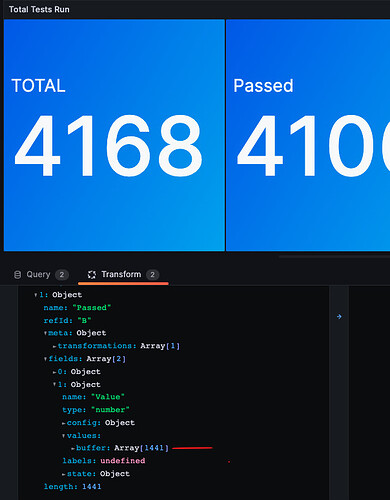This screenshot has width=390, height=500.
Task: Expand the '0: Object' field entry
Action: coord(54,372)
